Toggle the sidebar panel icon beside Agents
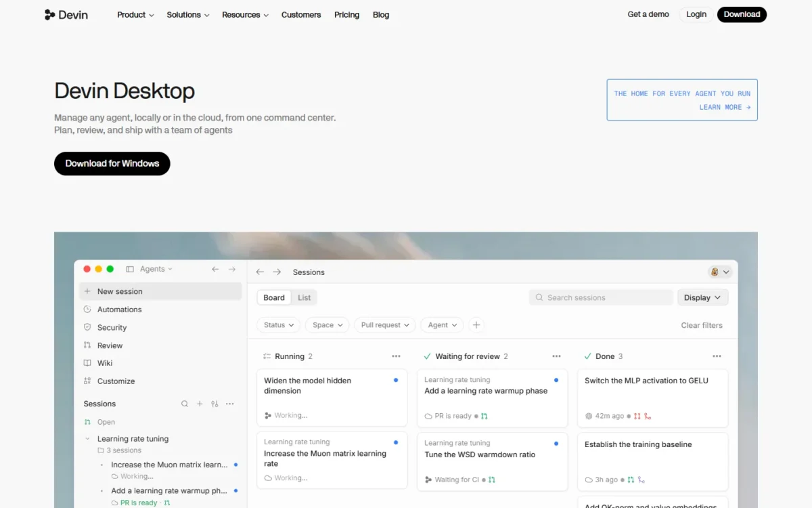Viewport: 812px width, 508px height. 130,269
